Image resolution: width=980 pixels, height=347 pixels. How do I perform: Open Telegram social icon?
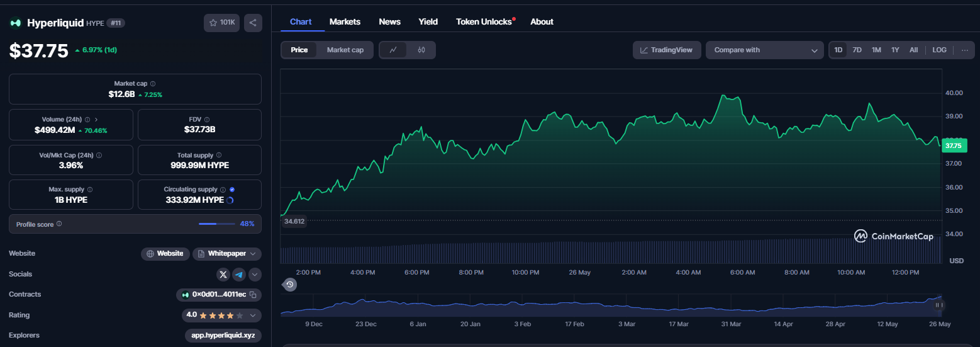239,275
